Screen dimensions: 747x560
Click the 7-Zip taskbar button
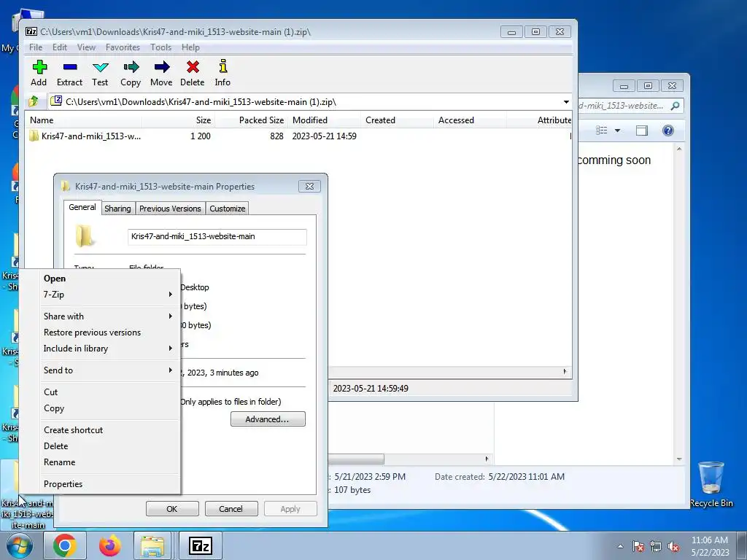pos(200,545)
